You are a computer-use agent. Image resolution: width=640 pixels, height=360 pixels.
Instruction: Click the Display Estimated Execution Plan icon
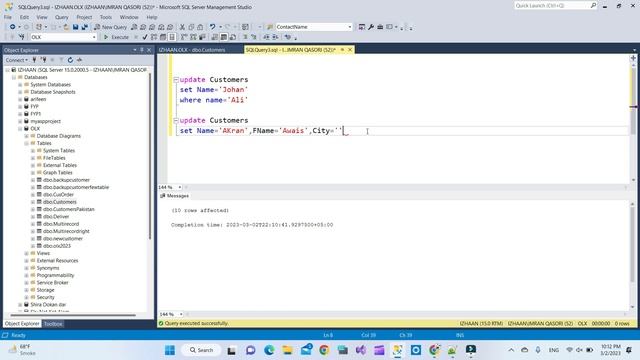coord(154,37)
